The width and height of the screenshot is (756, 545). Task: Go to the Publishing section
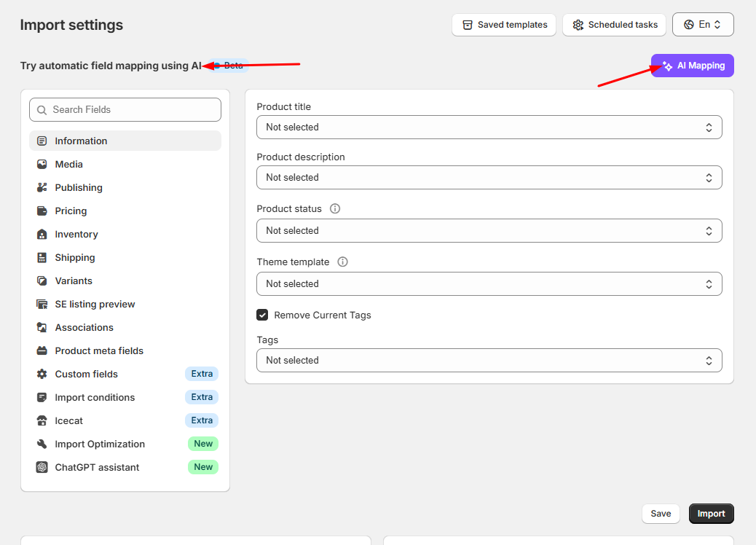coord(125,187)
